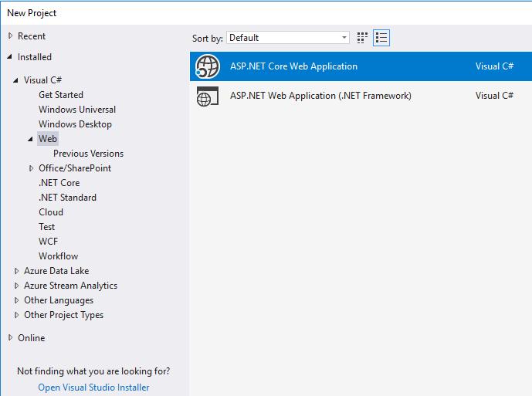Select .NET Core category

tap(59, 182)
